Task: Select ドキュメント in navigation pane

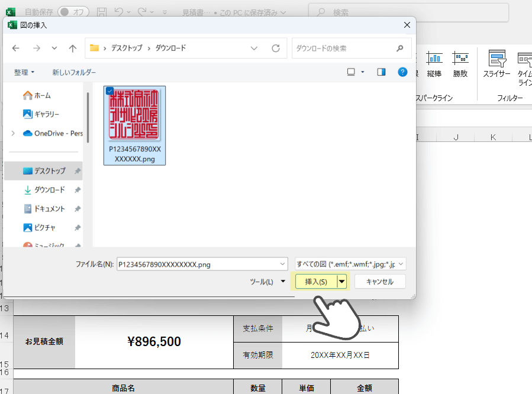Action: tap(44, 208)
